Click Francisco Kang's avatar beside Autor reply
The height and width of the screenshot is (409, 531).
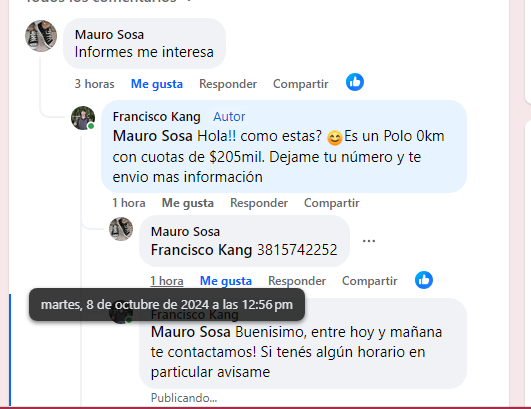coord(83,118)
